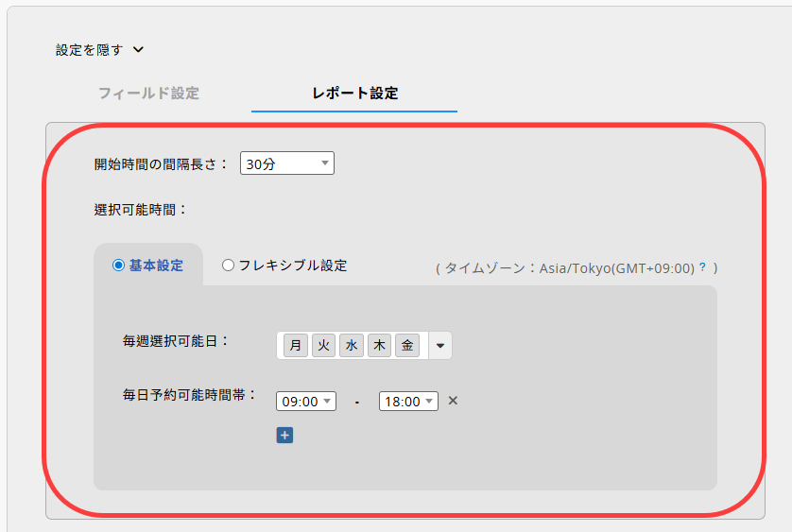Open the 09:00 start time dropdown
This screenshot has width=792, height=532.
pyautogui.click(x=306, y=402)
